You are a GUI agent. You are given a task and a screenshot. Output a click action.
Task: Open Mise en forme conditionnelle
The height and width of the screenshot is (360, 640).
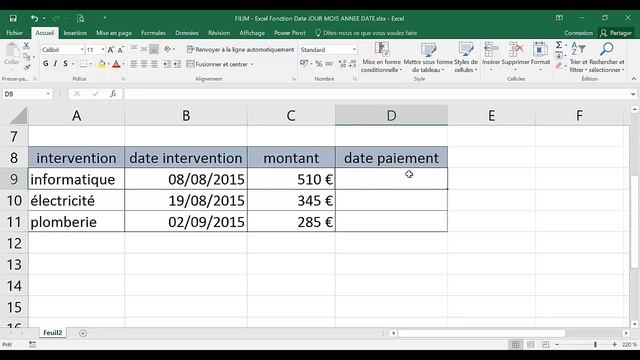pos(382,58)
